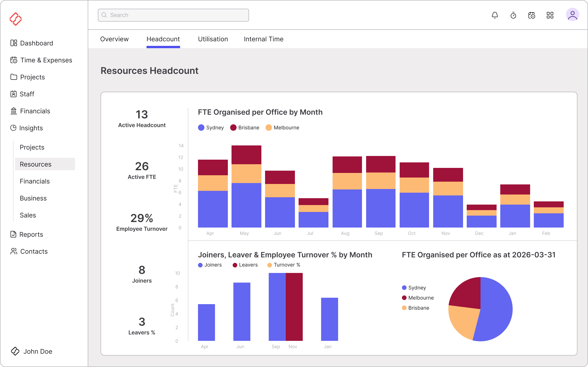Click the Melbourne orange legend swatch
The image size is (588, 367).
tap(269, 128)
